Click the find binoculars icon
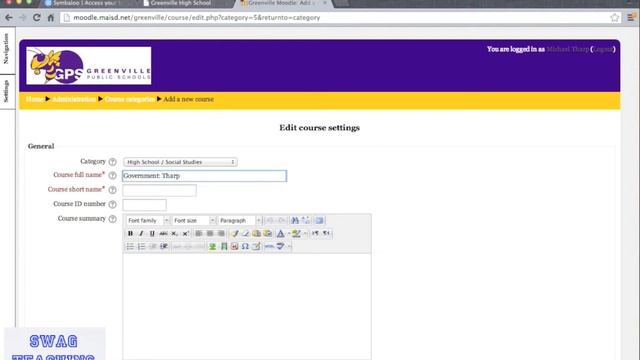The width and height of the screenshot is (640, 360). point(295,220)
